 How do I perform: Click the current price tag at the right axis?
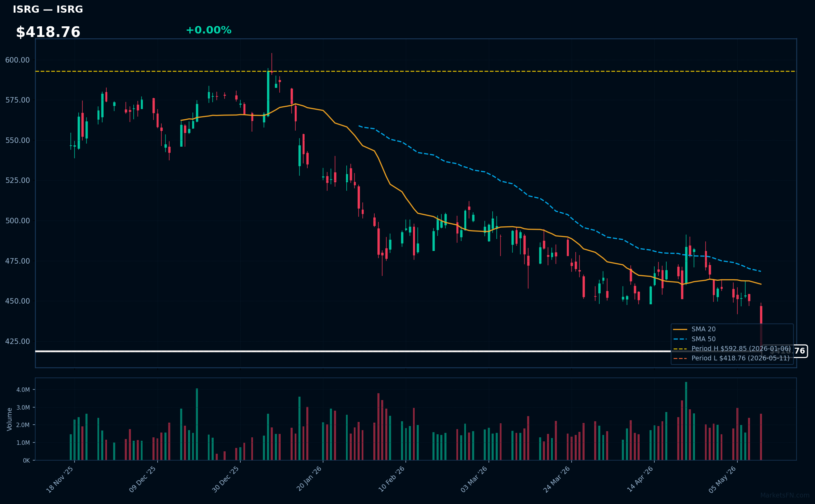785,351
